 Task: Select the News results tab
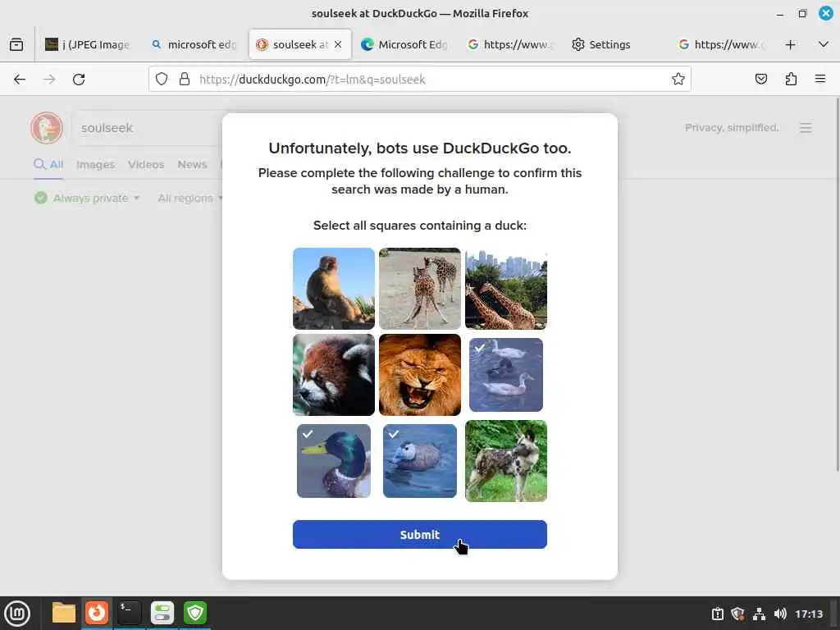coord(192,164)
